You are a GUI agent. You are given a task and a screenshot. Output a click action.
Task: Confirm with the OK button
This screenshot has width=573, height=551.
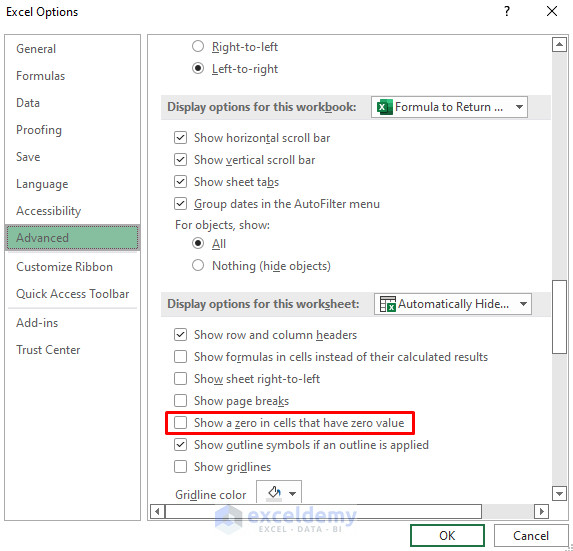click(447, 535)
